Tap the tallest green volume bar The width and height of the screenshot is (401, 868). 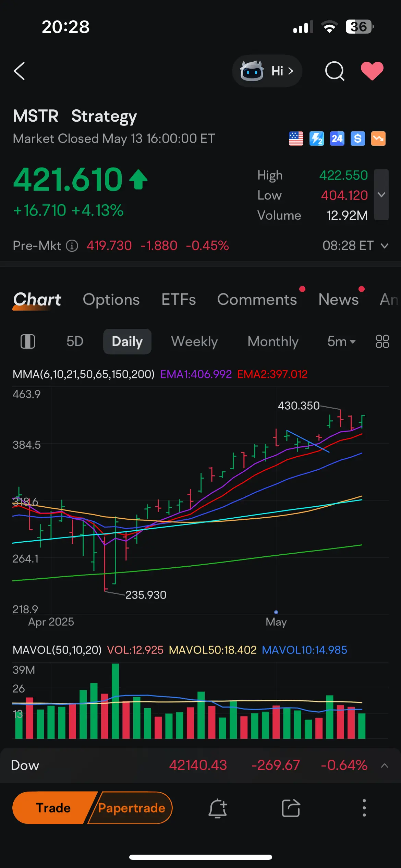[116, 701]
